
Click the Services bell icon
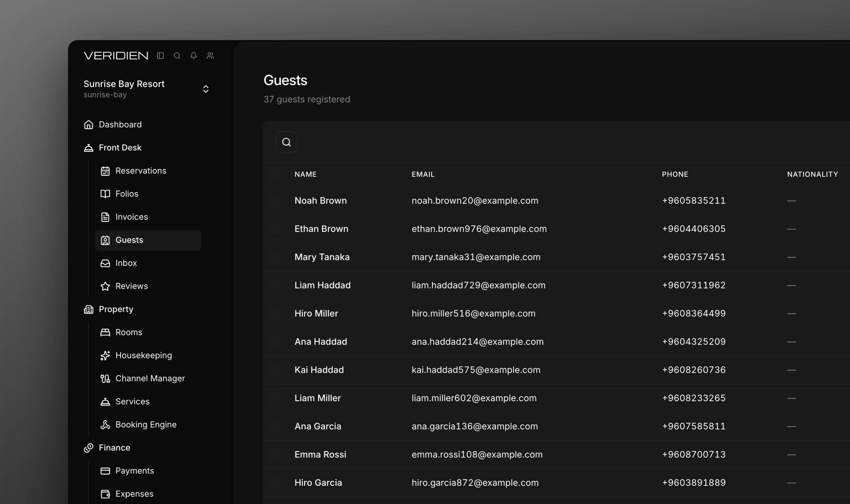point(105,402)
